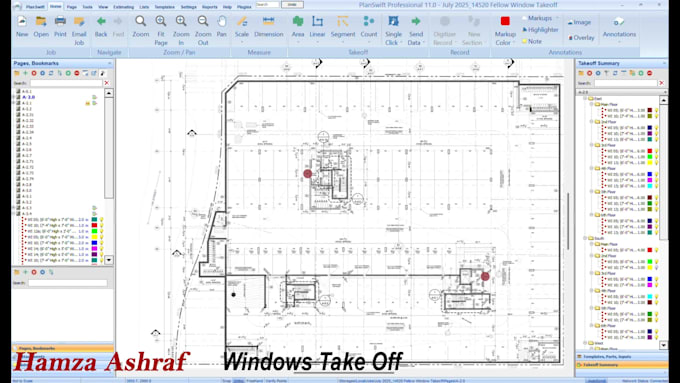Select the Count takeoff tool
Viewport: 680px width, 383px height.
point(369,21)
